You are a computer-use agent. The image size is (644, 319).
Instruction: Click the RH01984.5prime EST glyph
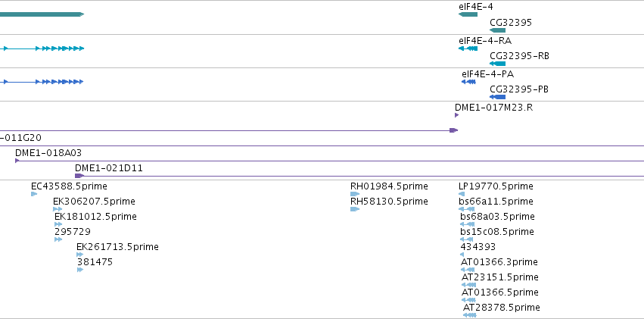(x=355, y=194)
